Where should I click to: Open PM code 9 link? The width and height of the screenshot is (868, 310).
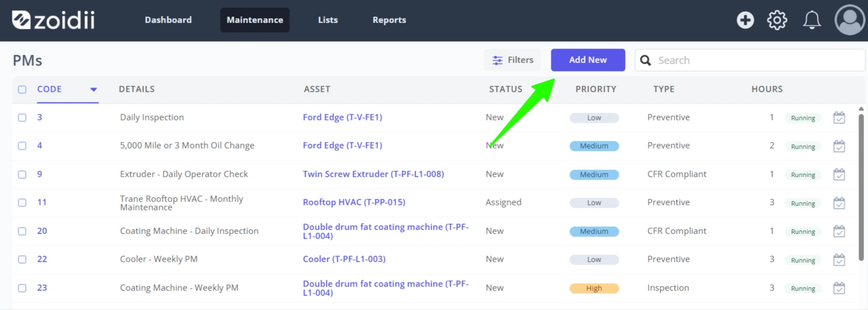[40, 174]
